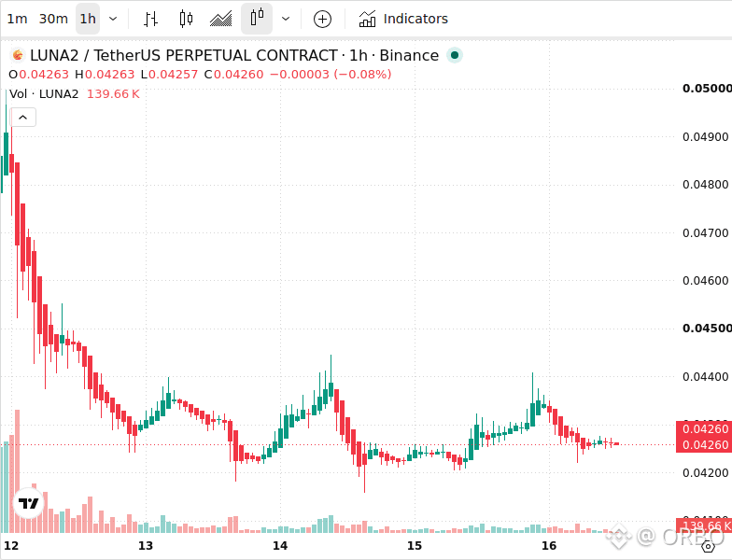Viewport: 732px width, 560px height.
Task: Click the 0.05000 price axis label
Action: (x=707, y=88)
